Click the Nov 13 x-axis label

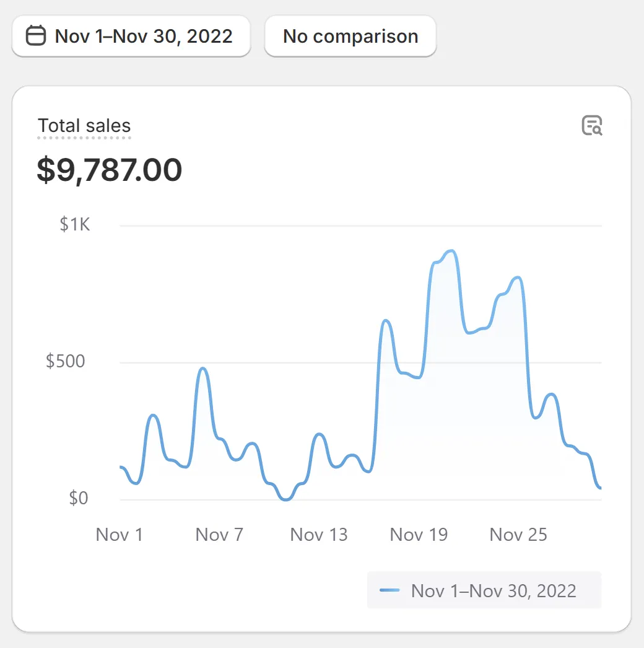pyautogui.click(x=319, y=535)
